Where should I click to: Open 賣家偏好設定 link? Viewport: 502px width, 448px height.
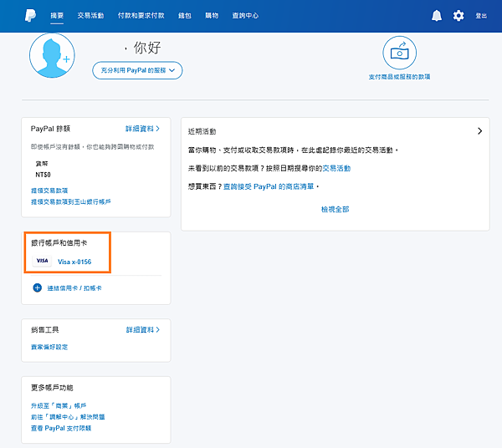coord(49,347)
